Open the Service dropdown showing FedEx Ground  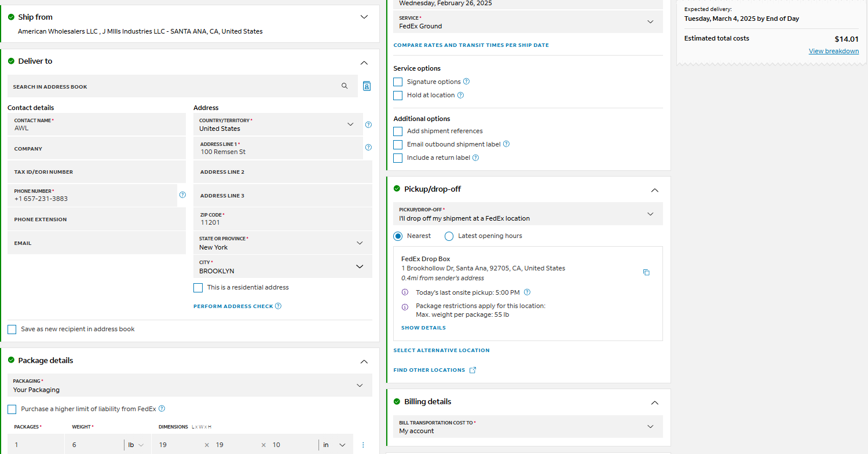(x=528, y=22)
